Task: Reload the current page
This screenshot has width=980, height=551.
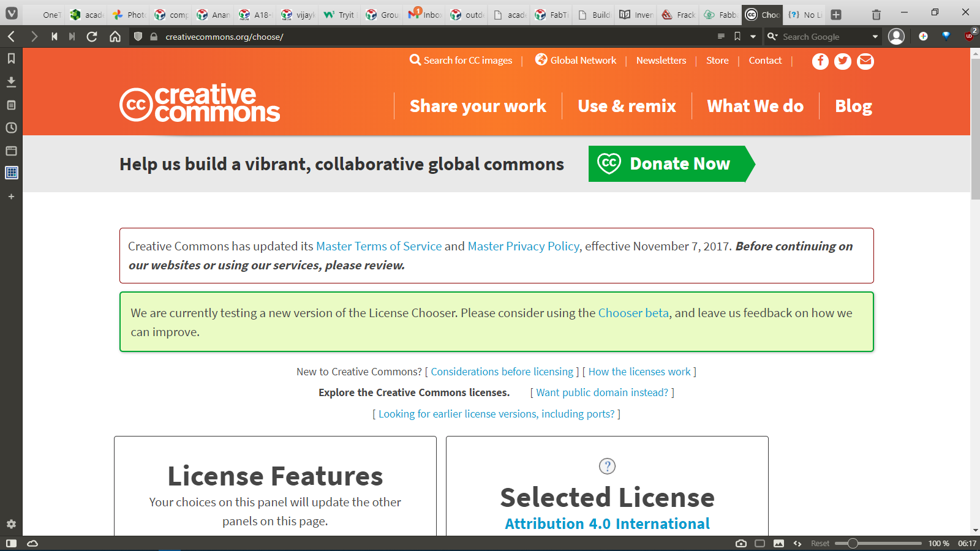Action: 92,37
